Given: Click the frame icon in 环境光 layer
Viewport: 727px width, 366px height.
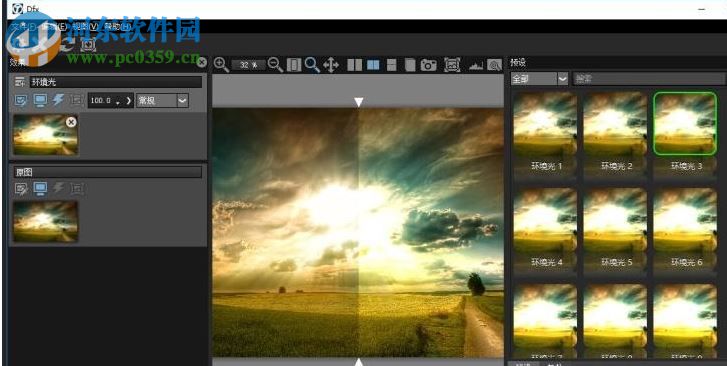Looking at the screenshot, I should [77, 100].
